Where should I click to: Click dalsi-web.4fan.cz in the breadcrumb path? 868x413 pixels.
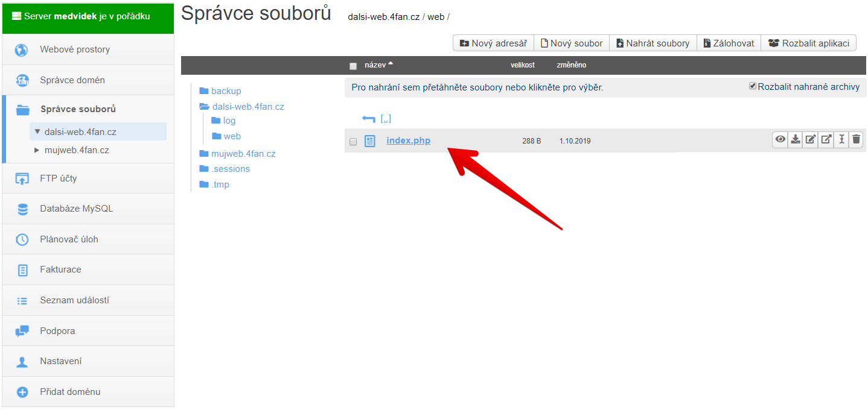coord(383,17)
